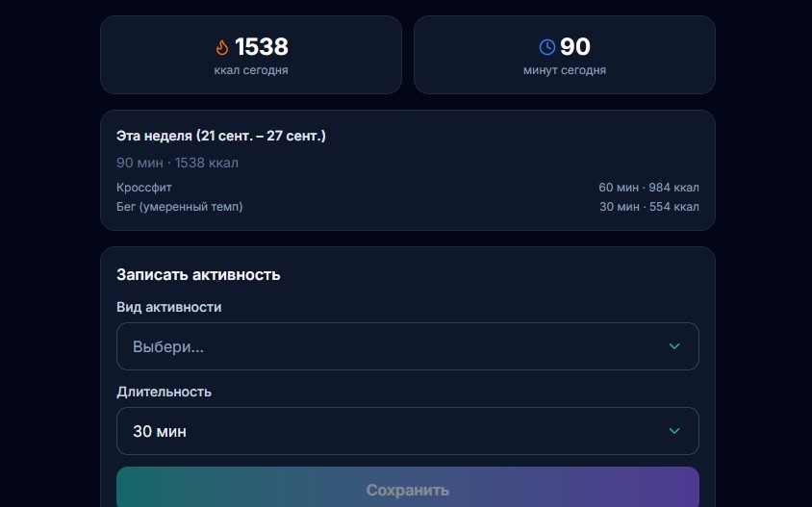Click the 90 minutes value
Screen dimensions: 812x507
(x=574, y=46)
